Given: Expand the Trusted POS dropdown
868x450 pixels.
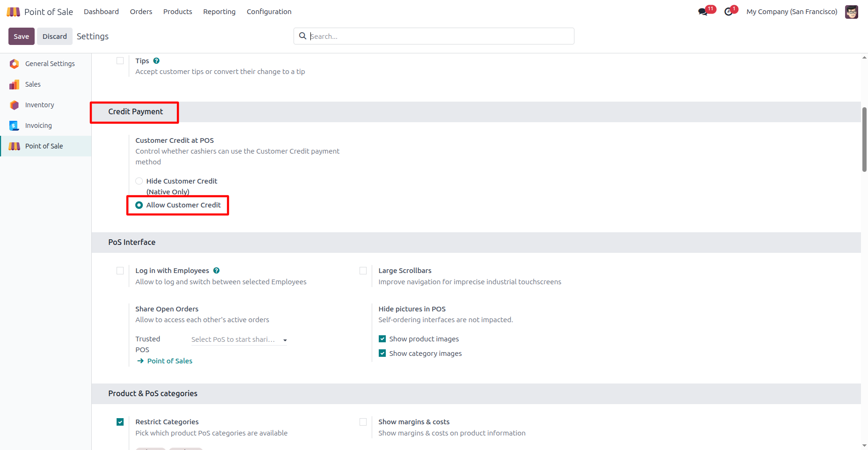Looking at the screenshot, I should 239,339.
